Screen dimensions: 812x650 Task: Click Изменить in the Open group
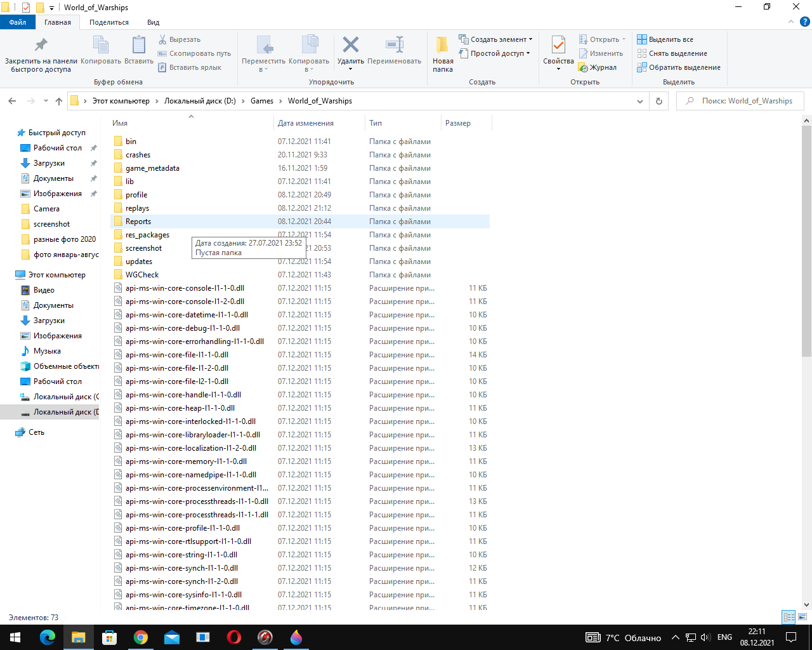601,53
